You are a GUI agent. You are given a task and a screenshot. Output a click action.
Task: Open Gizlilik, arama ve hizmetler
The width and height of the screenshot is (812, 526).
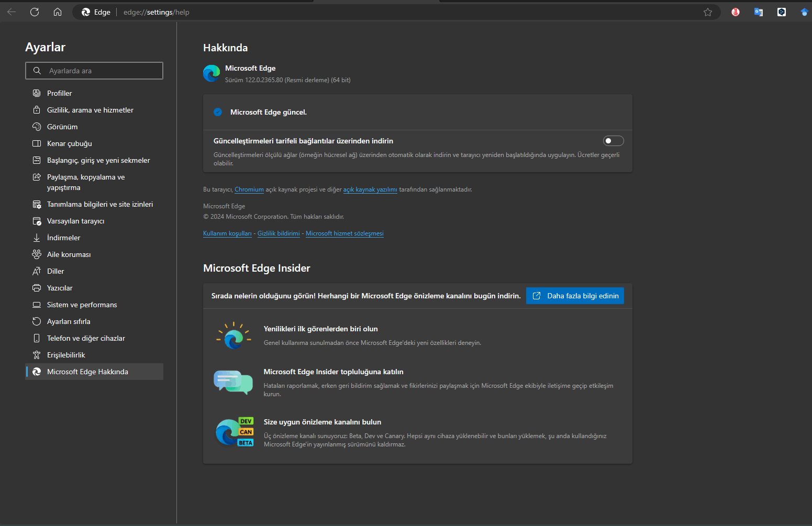tap(94, 110)
